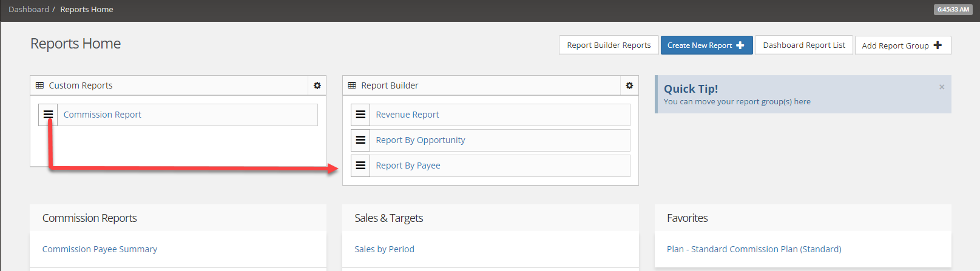Click the Custom Reports table icon
The height and width of the screenshot is (271, 980).
coord(40,85)
